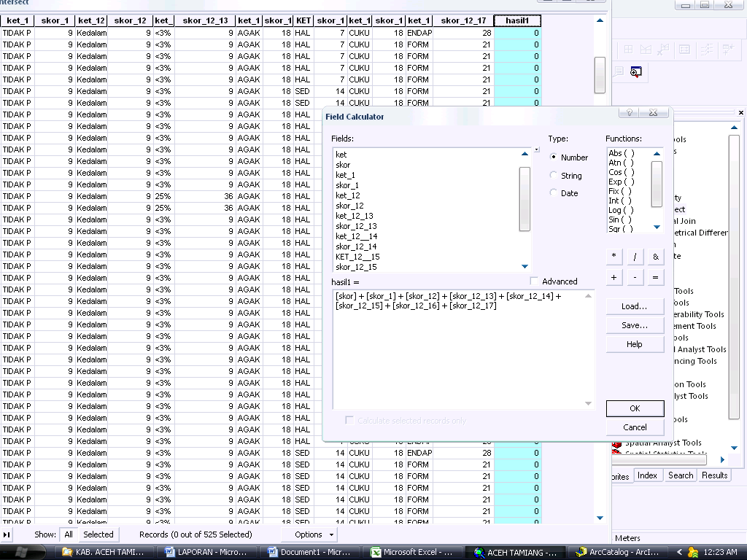747x560 pixels.
Task: Click the magnifier-window toolbar icon
Action: (635, 72)
